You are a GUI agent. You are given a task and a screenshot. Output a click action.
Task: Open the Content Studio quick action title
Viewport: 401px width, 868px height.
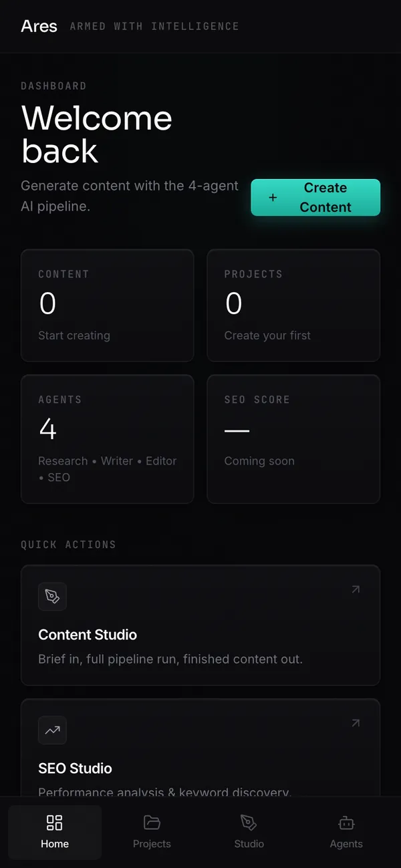coord(88,635)
